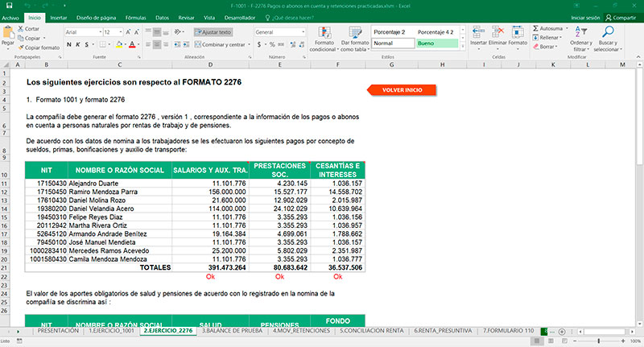
Task: Increase font size with large A button
Action: (129, 32)
